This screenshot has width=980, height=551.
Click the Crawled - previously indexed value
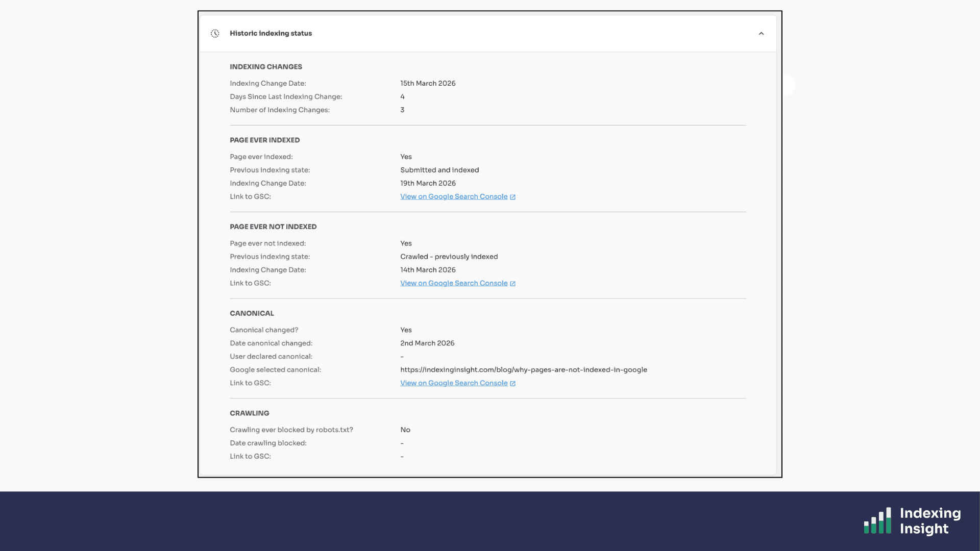click(x=449, y=257)
